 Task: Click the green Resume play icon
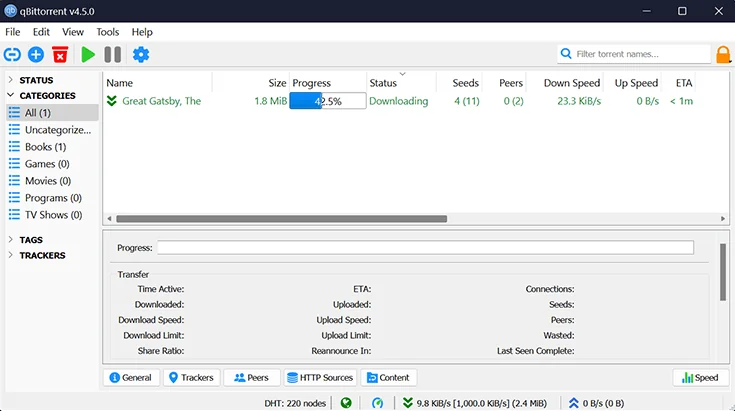pyautogui.click(x=88, y=55)
